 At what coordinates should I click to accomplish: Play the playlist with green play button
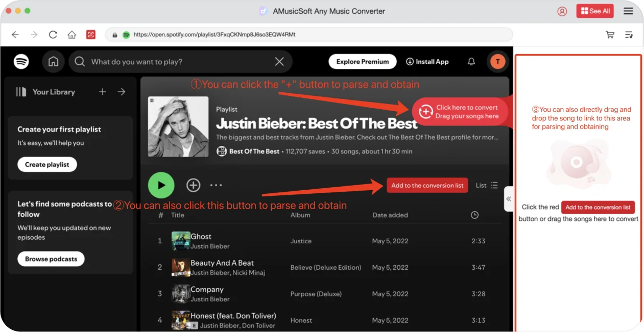tap(161, 185)
